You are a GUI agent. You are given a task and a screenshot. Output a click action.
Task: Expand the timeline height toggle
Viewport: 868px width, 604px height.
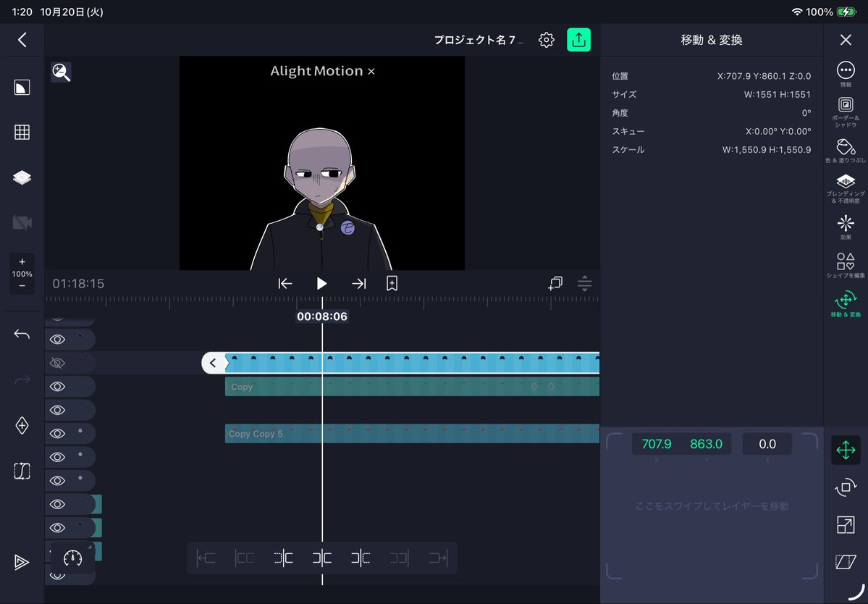coord(584,283)
